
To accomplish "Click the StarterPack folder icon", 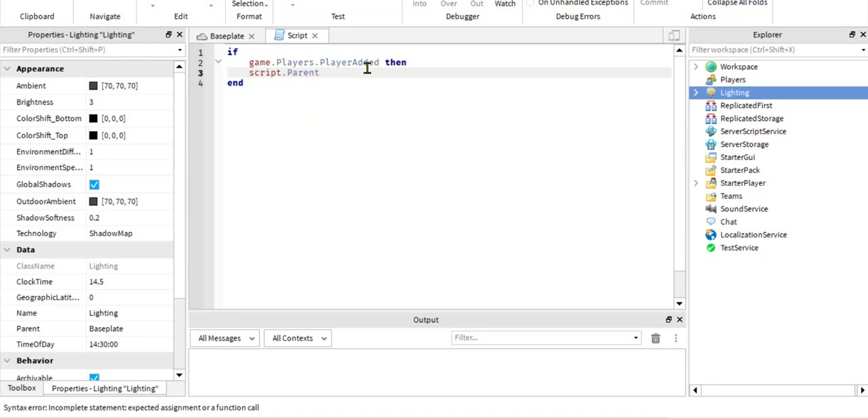I will point(711,170).
